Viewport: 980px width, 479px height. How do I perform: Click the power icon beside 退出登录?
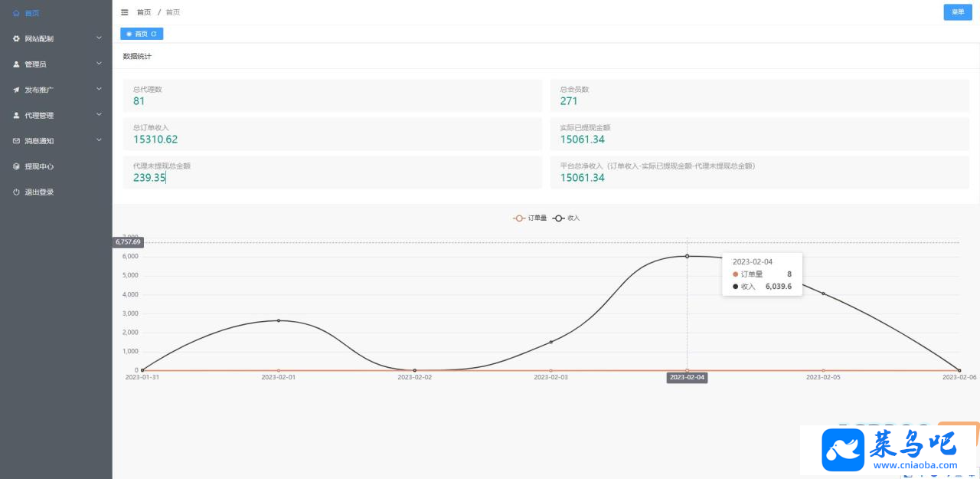(x=17, y=192)
